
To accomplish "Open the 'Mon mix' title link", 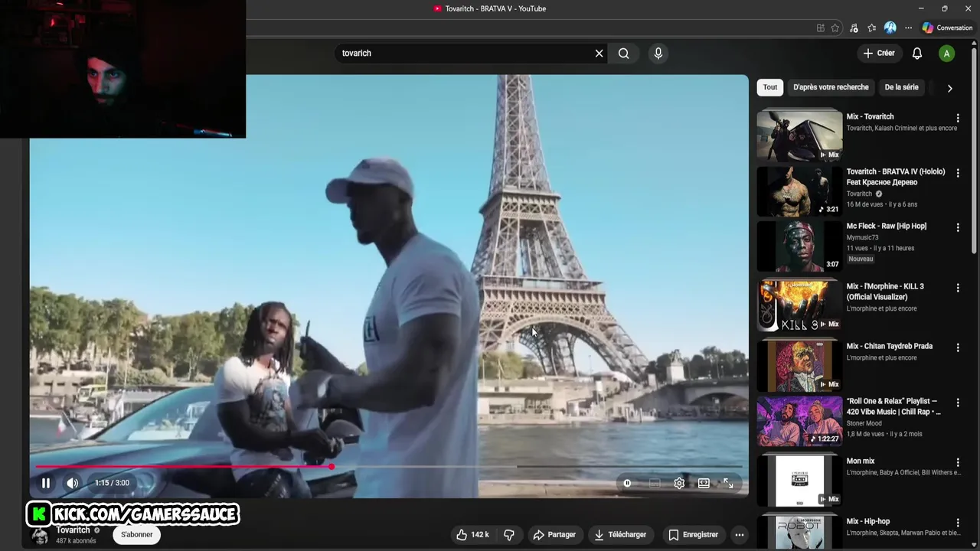I will pyautogui.click(x=861, y=461).
